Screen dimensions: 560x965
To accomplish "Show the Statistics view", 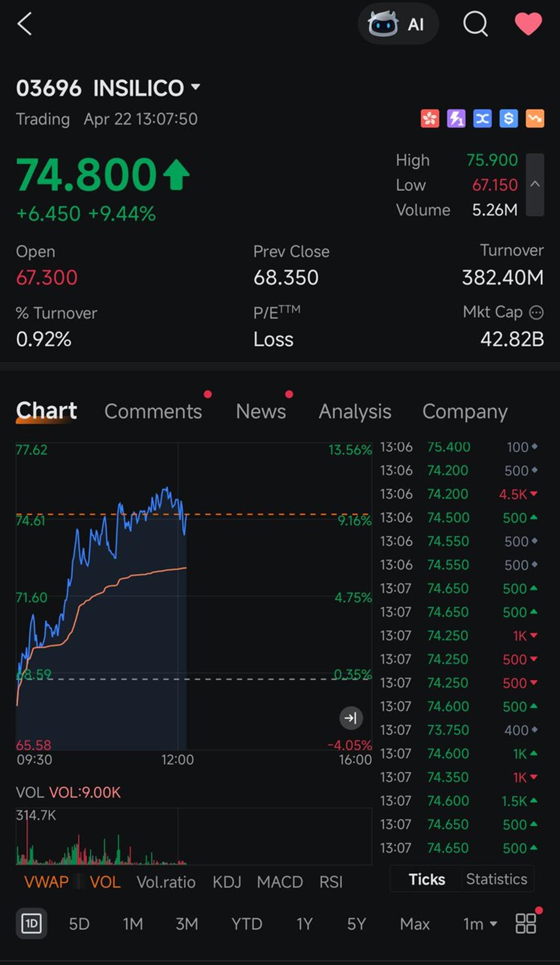I will click(497, 879).
